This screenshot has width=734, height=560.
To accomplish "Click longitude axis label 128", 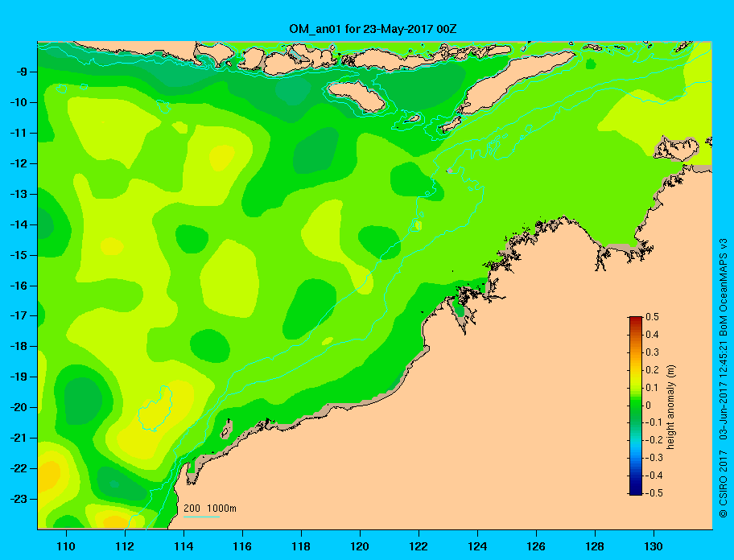I will tap(595, 546).
